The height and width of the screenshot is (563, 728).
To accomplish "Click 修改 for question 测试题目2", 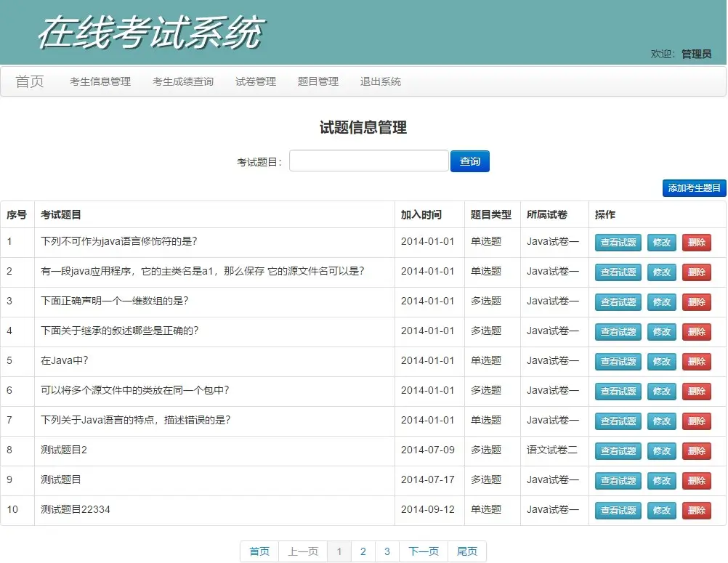I will pyautogui.click(x=660, y=450).
